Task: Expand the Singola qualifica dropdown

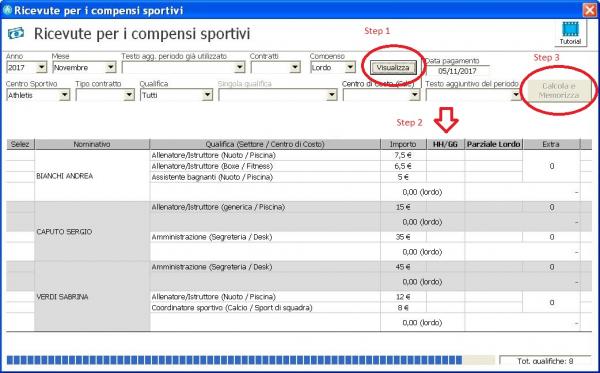Action: 332,95
